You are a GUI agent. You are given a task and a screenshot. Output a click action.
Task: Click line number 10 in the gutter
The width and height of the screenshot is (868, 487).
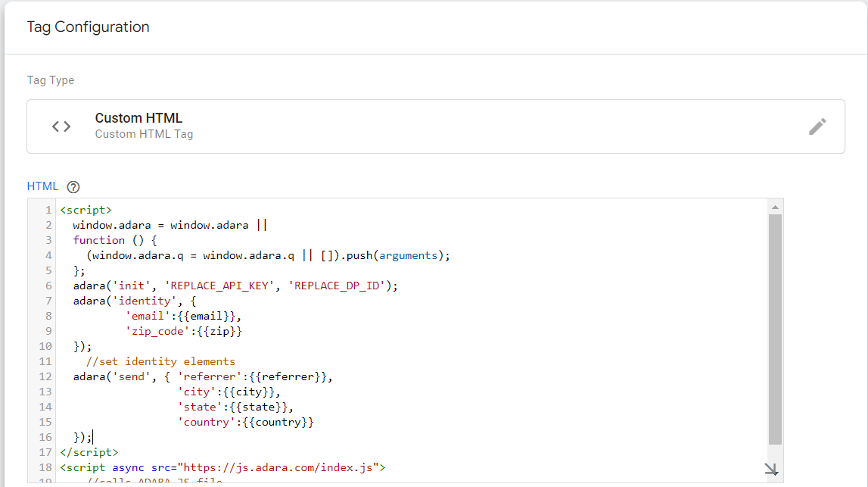[x=45, y=346]
